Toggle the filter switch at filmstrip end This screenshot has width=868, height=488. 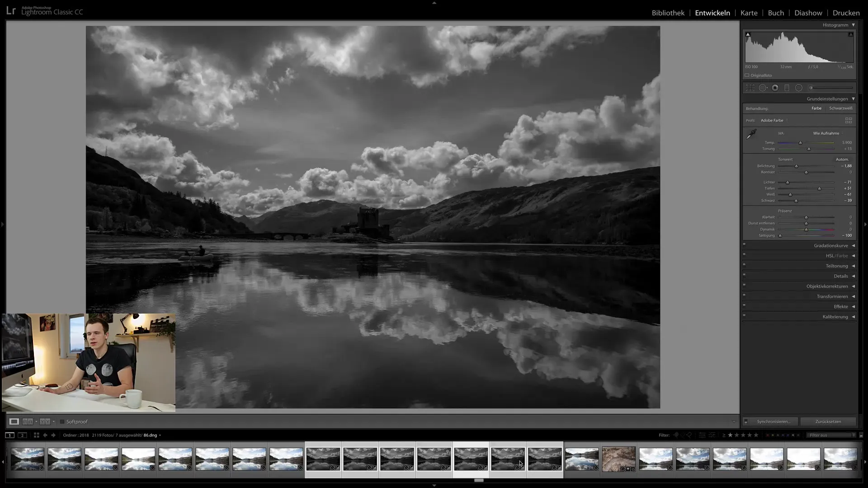(861, 435)
